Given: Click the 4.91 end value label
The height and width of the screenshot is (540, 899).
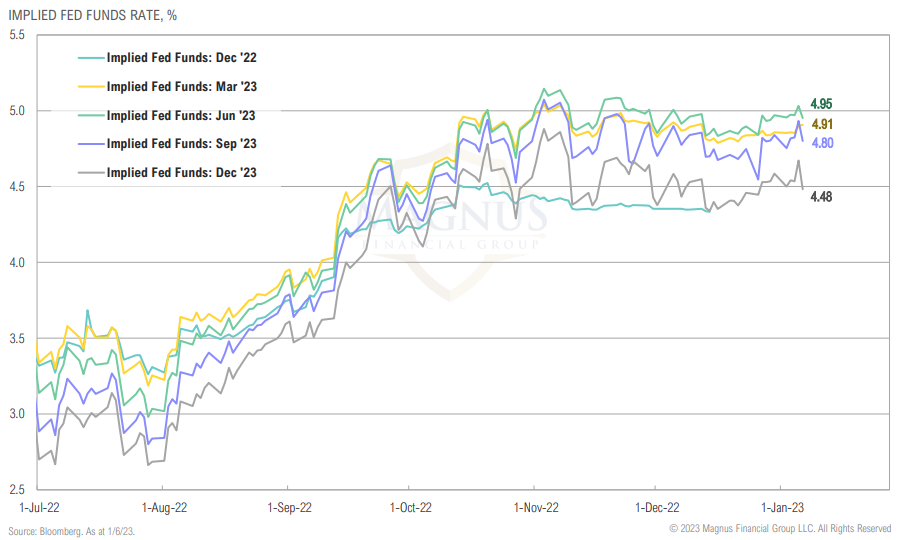Looking at the screenshot, I should [x=822, y=124].
